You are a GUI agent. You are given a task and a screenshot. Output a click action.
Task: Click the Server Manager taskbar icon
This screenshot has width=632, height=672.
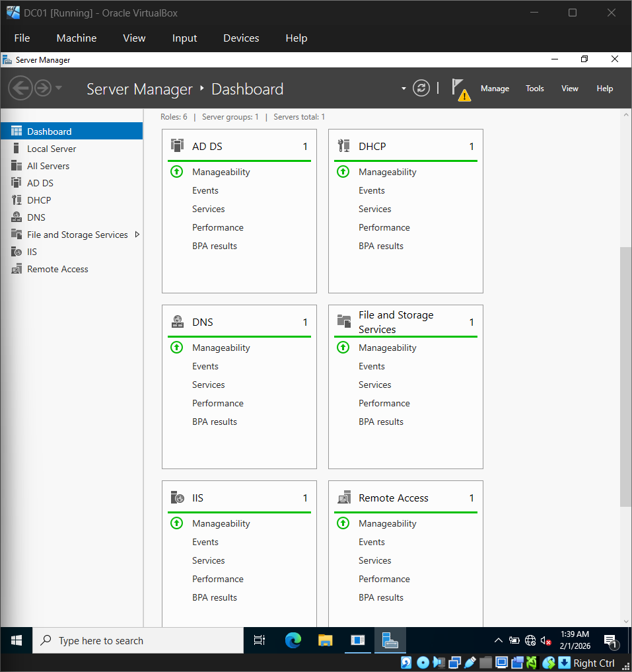pyautogui.click(x=390, y=640)
